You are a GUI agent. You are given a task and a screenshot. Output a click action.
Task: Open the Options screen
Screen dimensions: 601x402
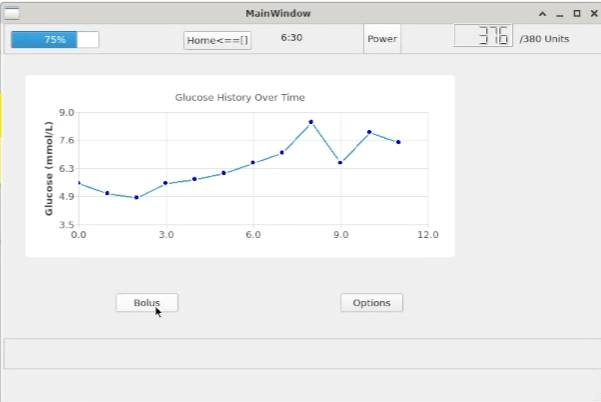[x=371, y=303]
